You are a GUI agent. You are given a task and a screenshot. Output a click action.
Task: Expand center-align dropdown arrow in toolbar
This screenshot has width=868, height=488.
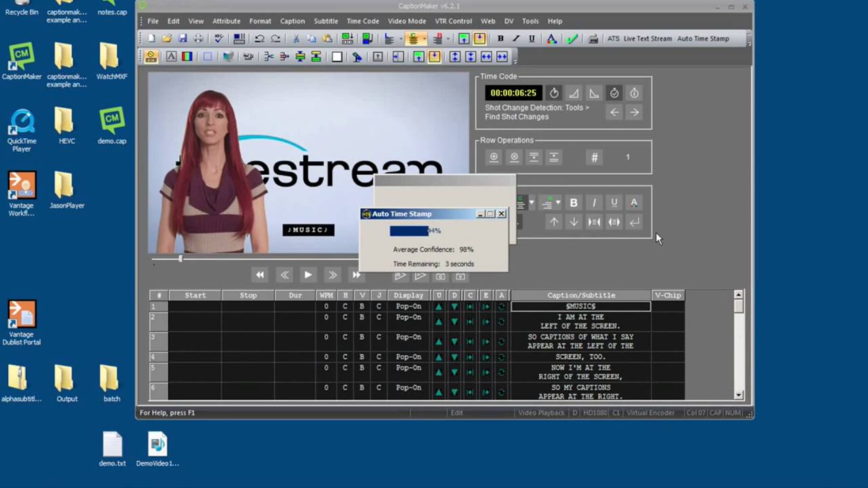[425, 39]
